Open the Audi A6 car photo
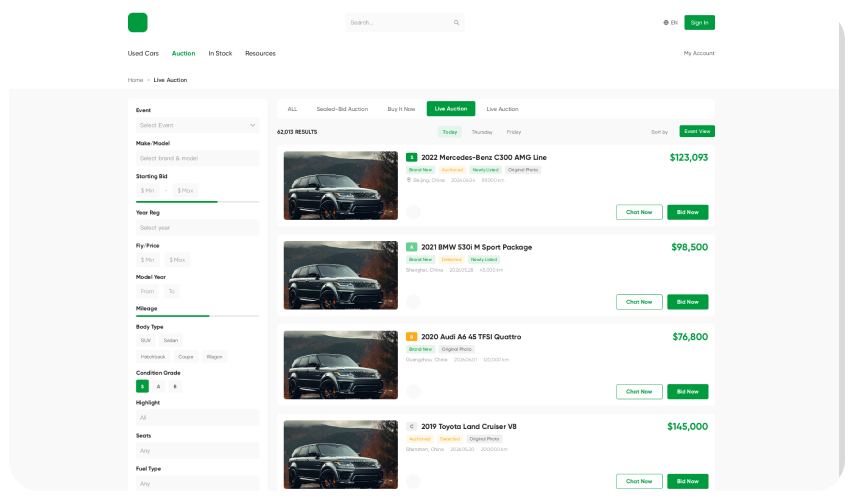Viewport: 855px width, 500px height. pos(341,365)
